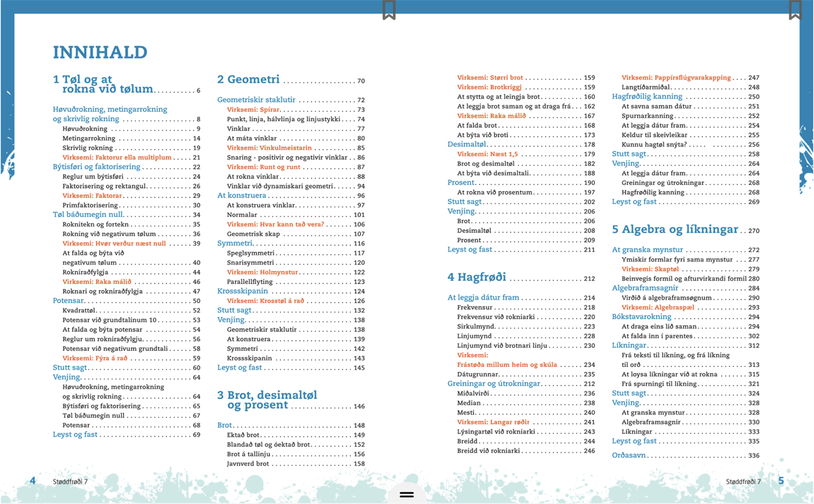The image size is (814, 504).
Task: Open Virksemi: Pappírsflúgvarakapping
Action: click(x=691, y=77)
